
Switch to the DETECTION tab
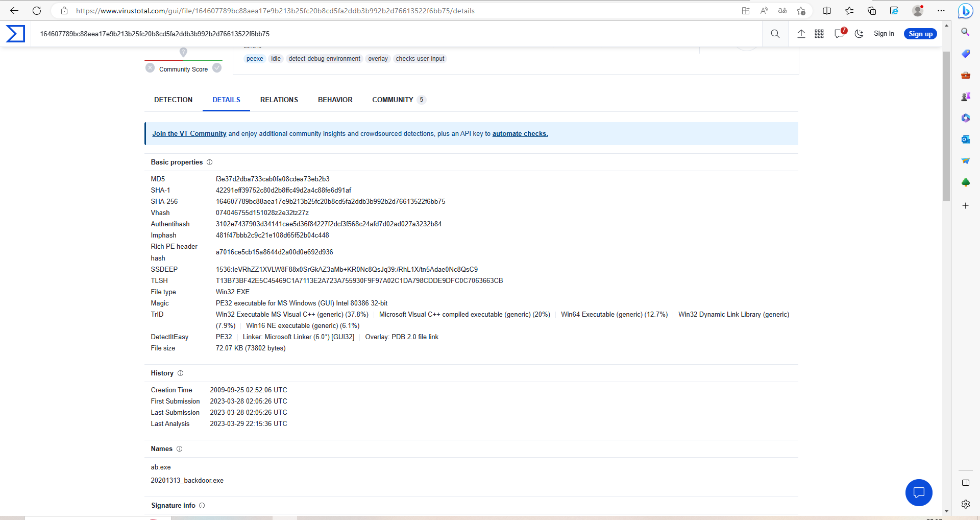pos(174,100)
